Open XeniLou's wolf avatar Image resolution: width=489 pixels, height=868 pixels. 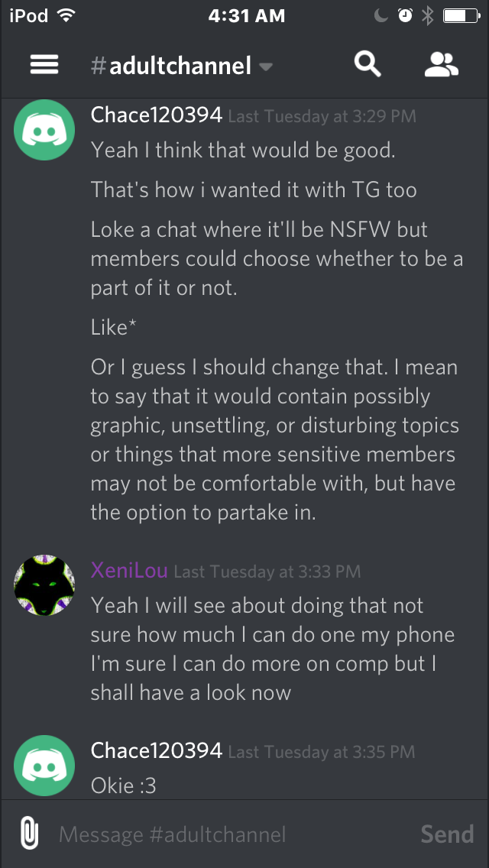pos(44,586)
